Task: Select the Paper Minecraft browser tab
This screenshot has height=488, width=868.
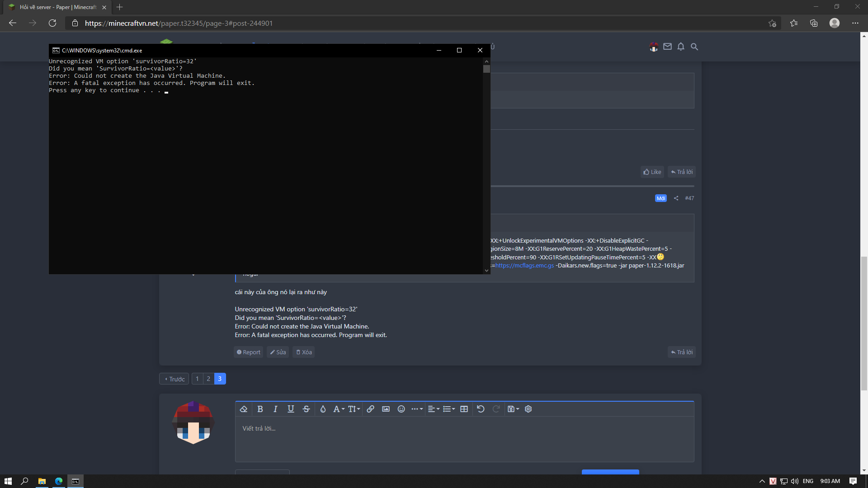Action: [58, 7]
